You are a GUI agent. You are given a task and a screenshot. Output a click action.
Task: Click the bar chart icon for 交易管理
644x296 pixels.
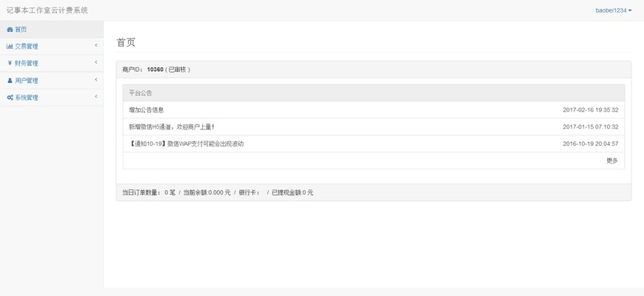pos(10,47)
